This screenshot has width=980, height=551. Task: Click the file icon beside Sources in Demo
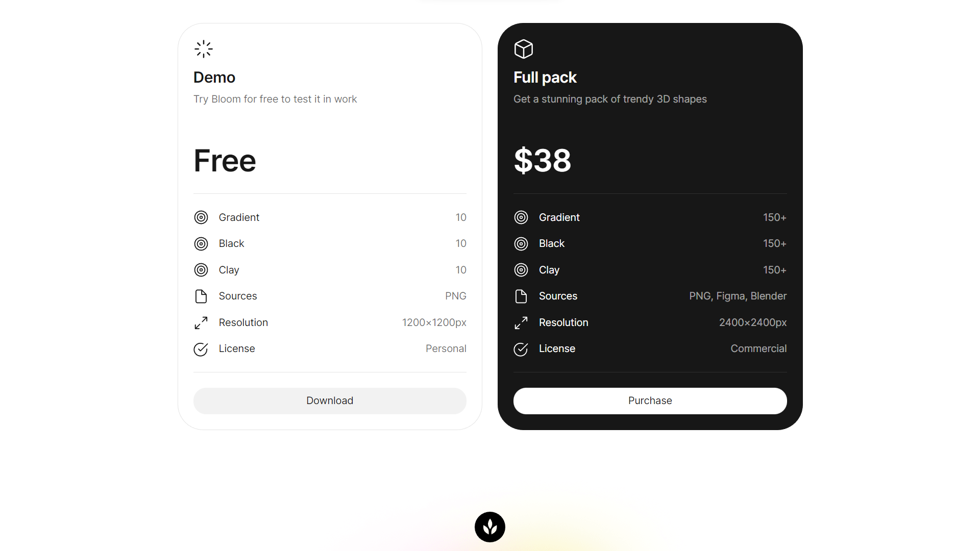tap(201, 296)
